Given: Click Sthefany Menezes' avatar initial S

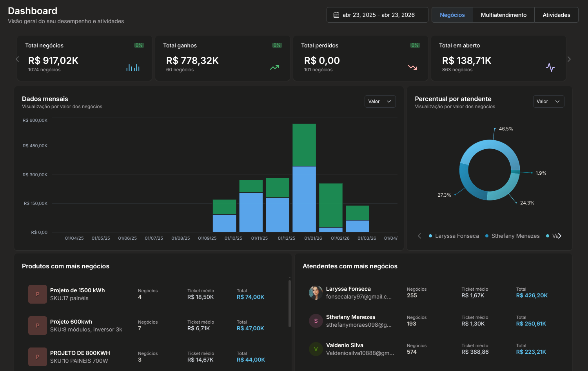Looking at the screenshot, I should pos(316,321).
